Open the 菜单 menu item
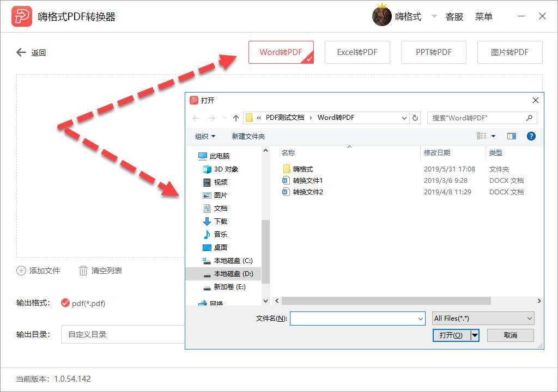558x392 pixels. point(484,16)
